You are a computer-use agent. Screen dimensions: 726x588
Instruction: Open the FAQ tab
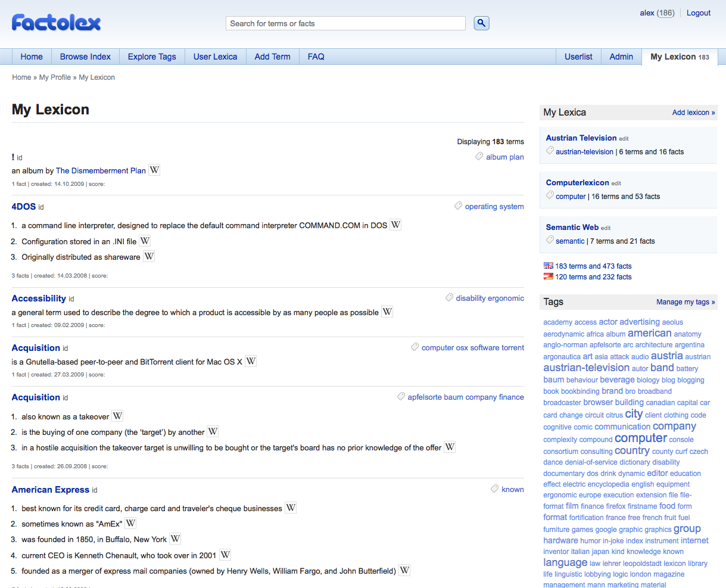(x=316, y=57)
